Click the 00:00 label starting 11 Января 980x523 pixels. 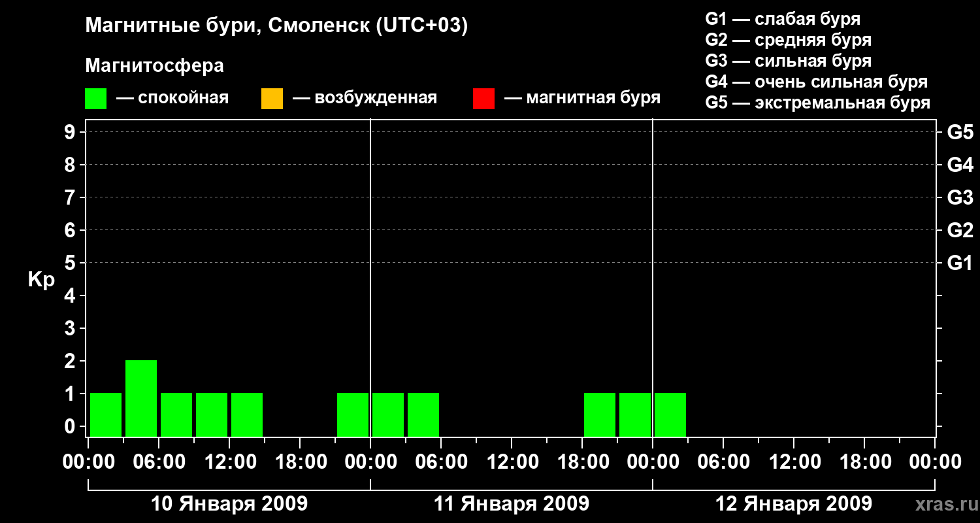pyautogui.click(x=370, y=462)
